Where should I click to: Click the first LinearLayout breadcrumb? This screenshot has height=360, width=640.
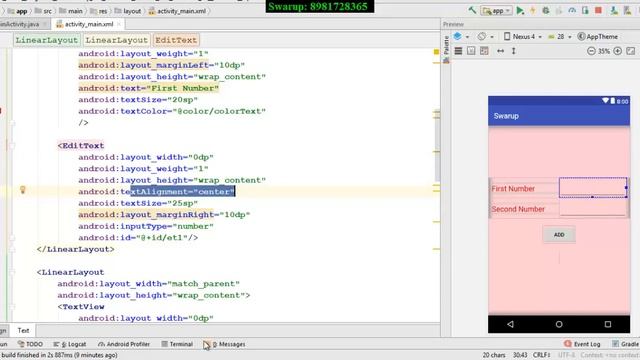(x=47, y=40)
